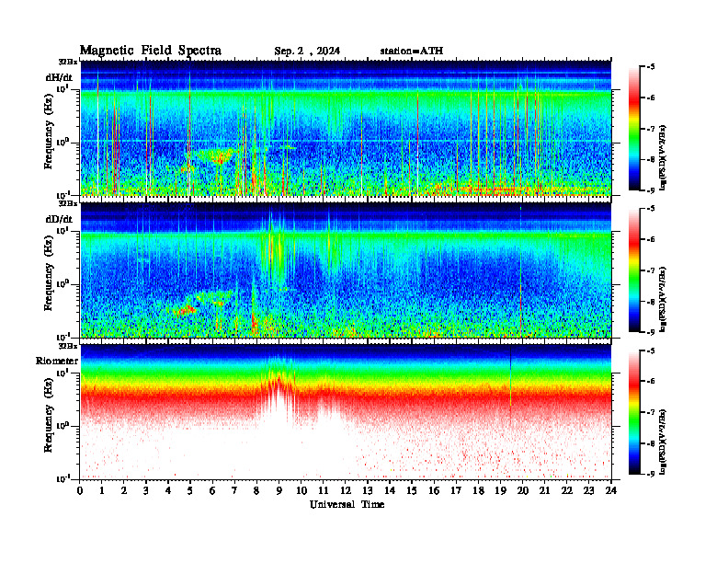Select the date "Sep. 2 , 2024"
The width and height of the screenshot is (728, 563).
click(x=307, y=52)
